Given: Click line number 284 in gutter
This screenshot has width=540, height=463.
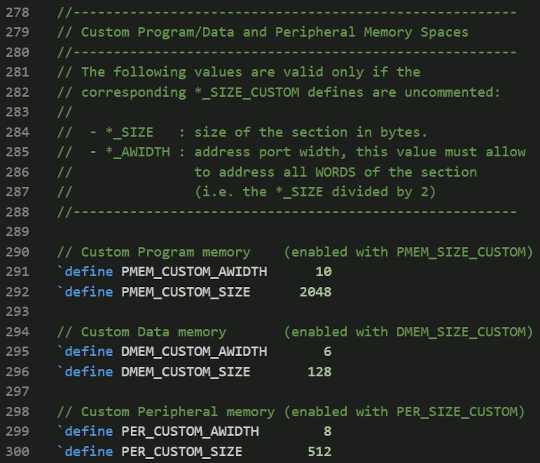Looking at the screenshot, I should click(17, 132).
